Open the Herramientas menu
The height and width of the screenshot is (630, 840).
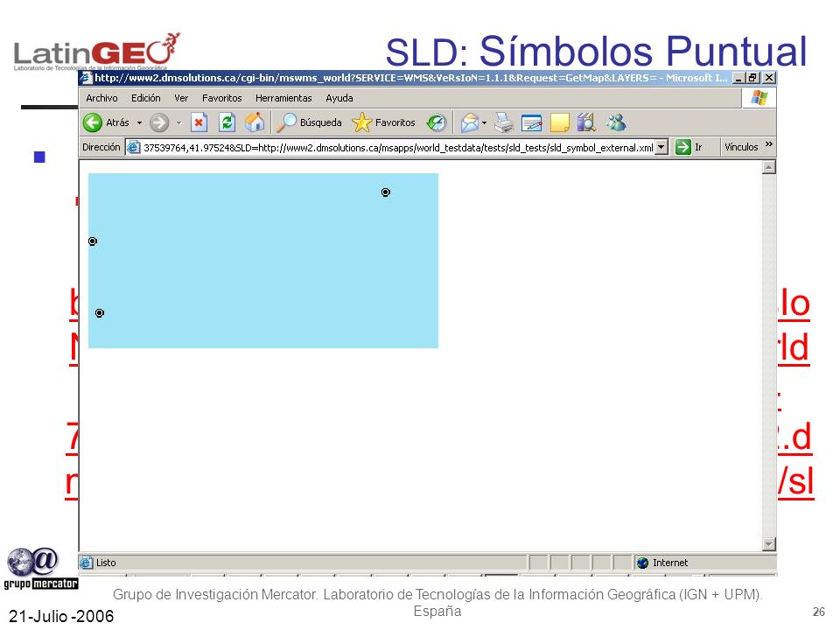pos(283,98)
